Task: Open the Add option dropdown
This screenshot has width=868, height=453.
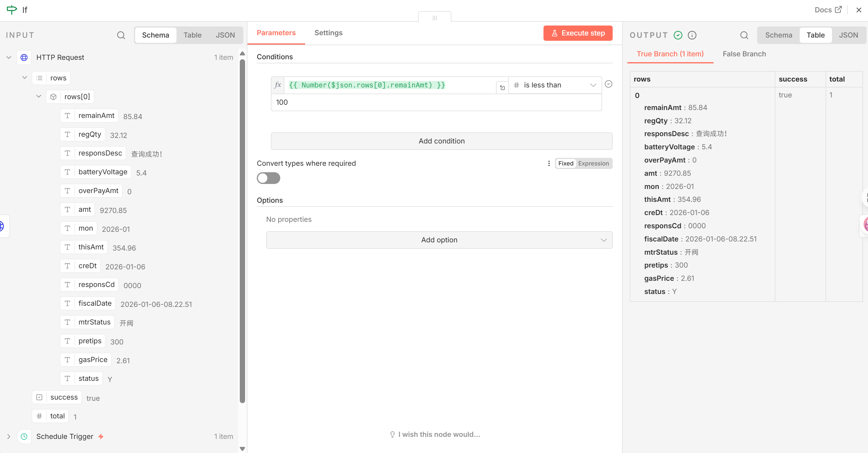Action: point(439,240)
